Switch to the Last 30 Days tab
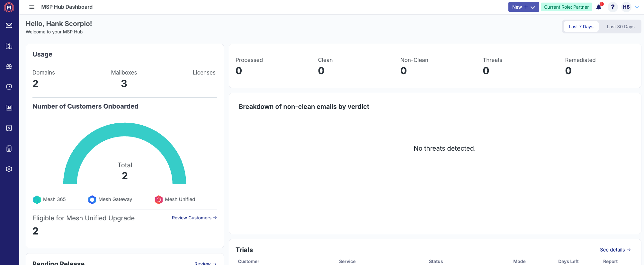The height and width of the screenshot is (265, 644). click(621, 27)
